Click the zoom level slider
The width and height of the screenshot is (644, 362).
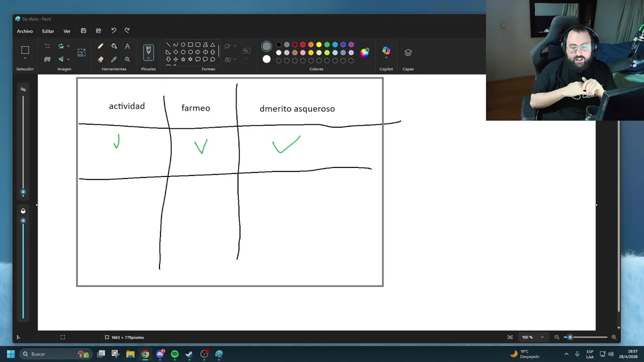pos(585,337)
